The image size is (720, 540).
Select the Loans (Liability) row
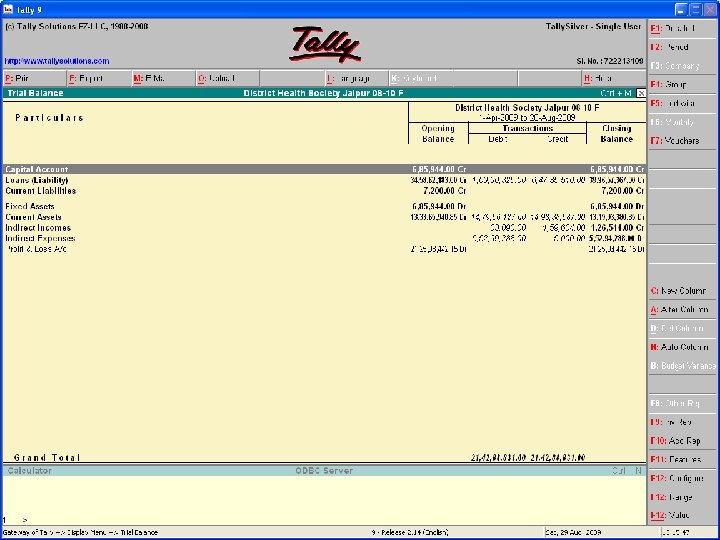pos(324,180)
